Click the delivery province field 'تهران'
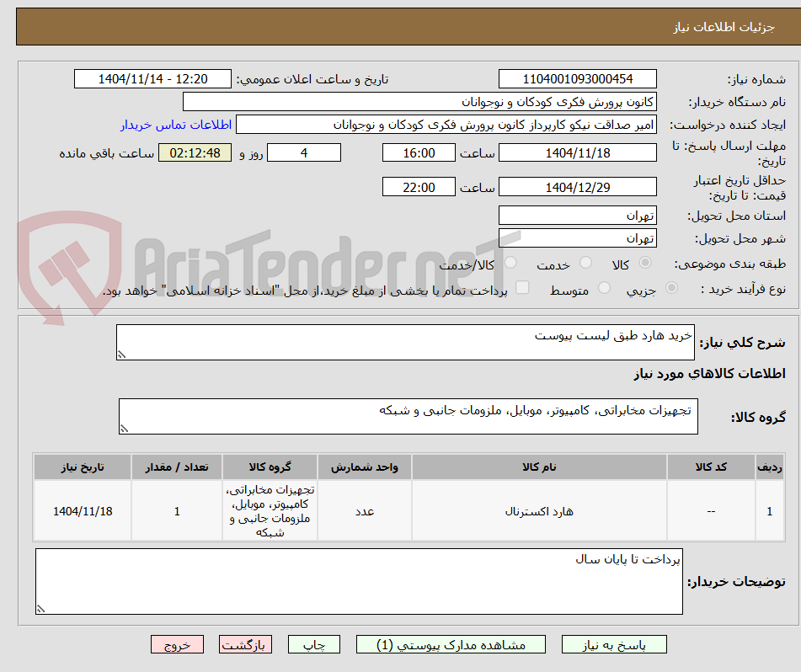 pyautogui.click(x=577, y=216)
